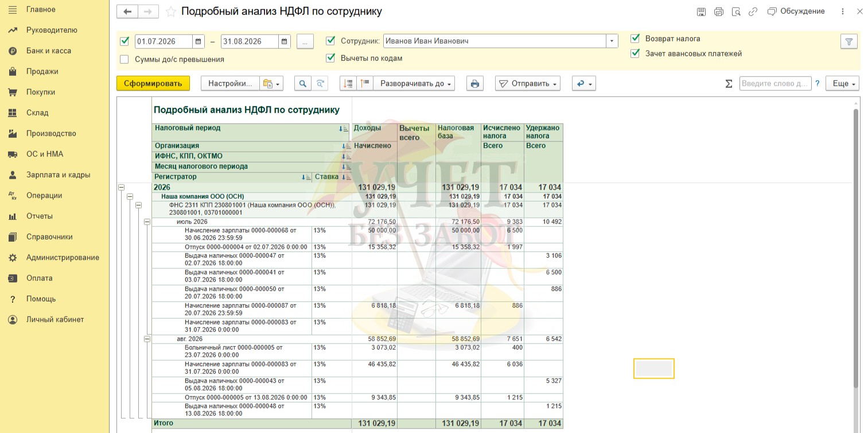Click the sort icon in the Организация header
Screen dimensions: 868x433
pos(345,146)
